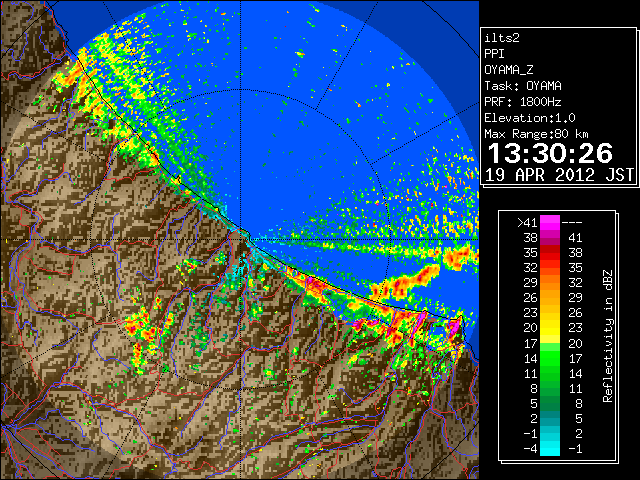This screenshot has height=480, width=640.
Task: Select the 'PPI' scan type label
Action: (x=494, y=54)
